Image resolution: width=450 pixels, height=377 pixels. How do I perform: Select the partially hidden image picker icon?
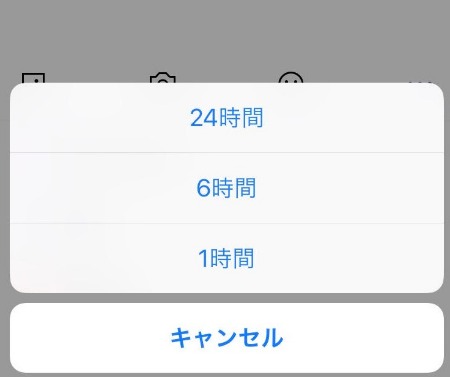click(33, 78)
